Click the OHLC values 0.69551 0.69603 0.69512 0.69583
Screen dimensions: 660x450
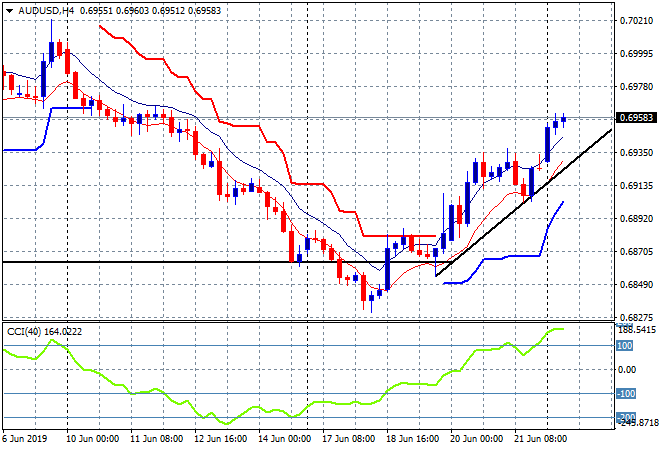pos(150,11)
